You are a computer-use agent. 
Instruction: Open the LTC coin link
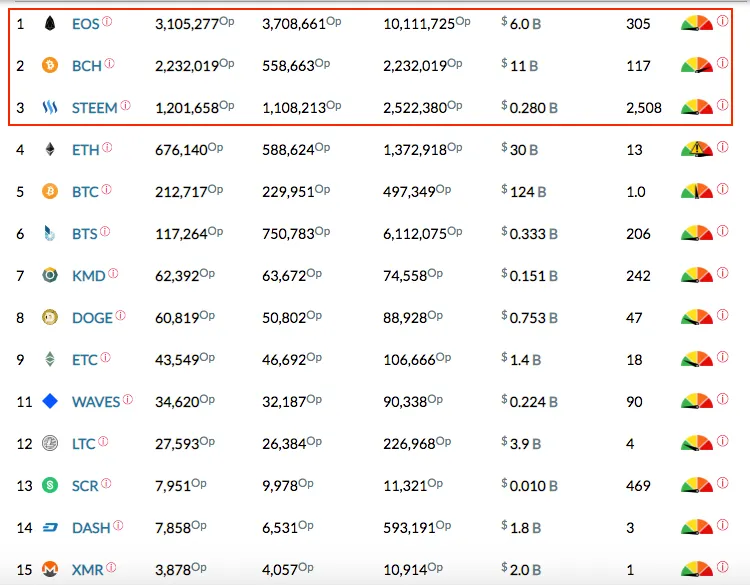84,444
